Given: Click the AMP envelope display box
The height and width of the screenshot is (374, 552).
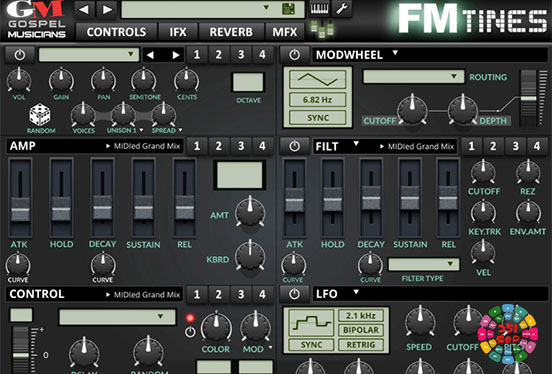Looking at the screenshot, I should coord(240,175).
